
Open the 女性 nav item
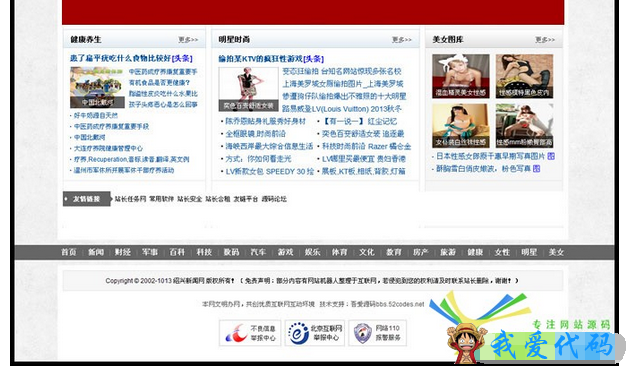pyautogui.click(x=502, y=252)
